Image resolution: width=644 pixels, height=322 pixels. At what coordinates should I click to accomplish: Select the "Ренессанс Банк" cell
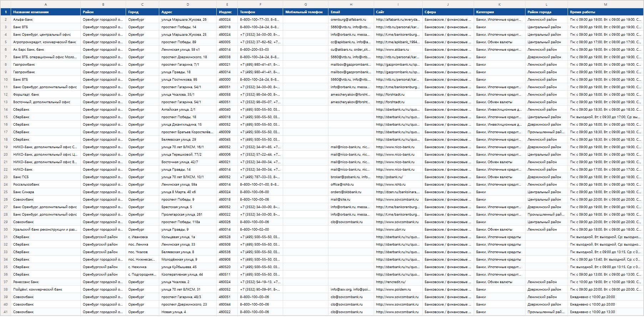(x=46, y=282)
